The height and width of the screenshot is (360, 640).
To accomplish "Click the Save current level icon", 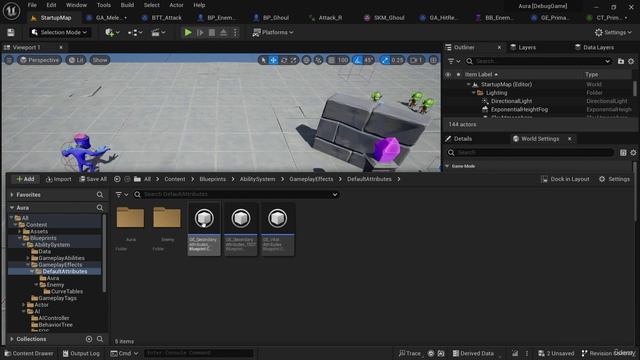I will pos(11,32).
